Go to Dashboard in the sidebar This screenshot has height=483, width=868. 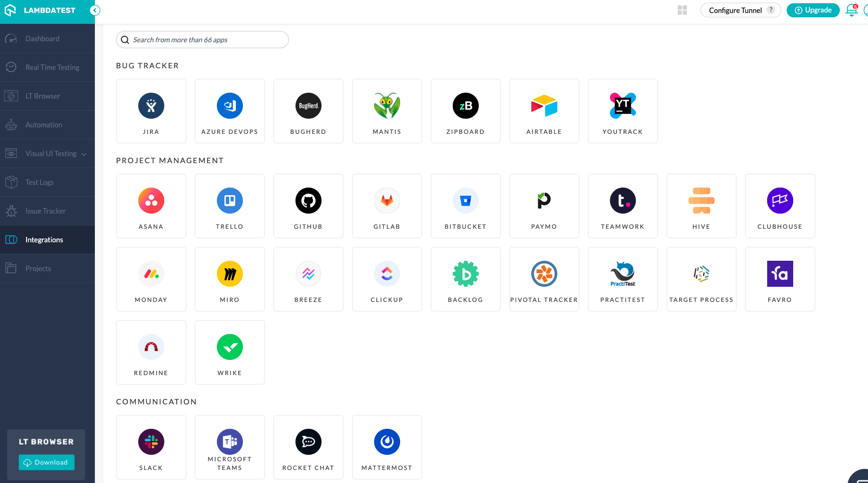47,38
